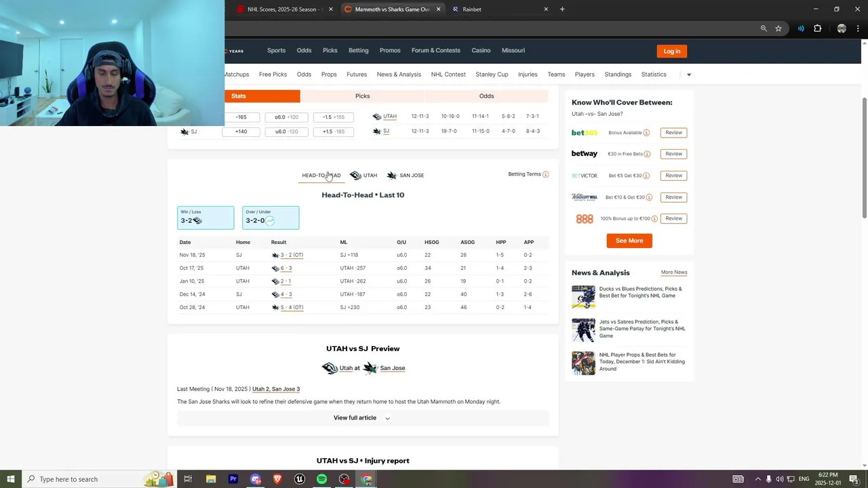Viewport: 868px width, 488px height.
Task: Open Discord from the taskbar
Action: 256,479
